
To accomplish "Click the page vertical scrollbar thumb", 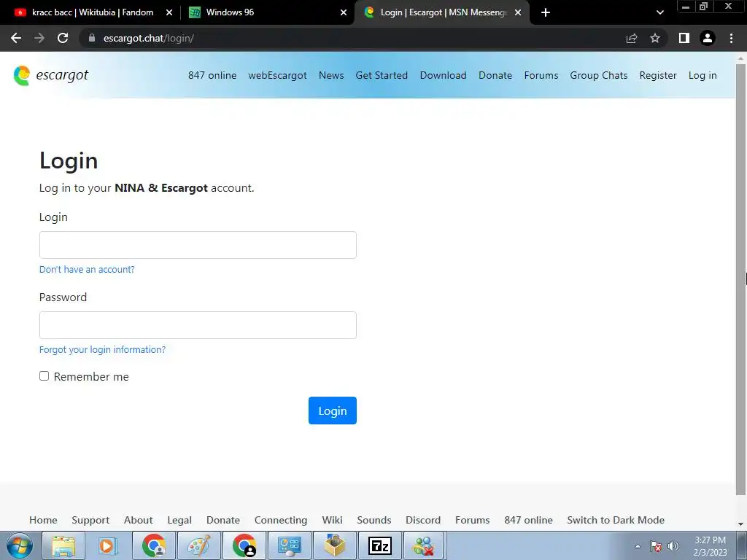I will pyautogui.click(x=740, y=280).
